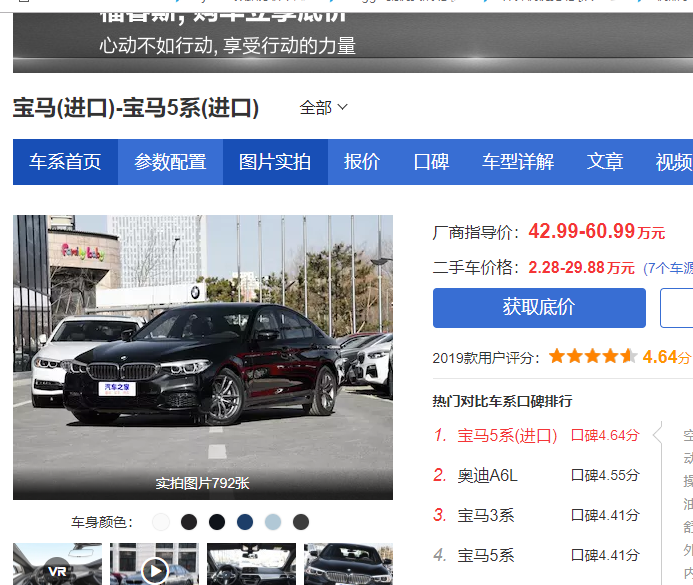Select the light blue body color swatch
The width and height of the screenshot is (693, 585).
273,522
